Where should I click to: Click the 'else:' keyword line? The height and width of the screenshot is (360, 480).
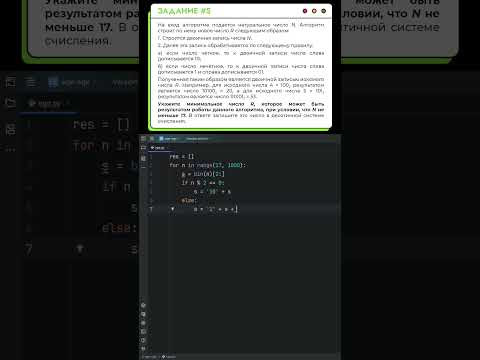click(x=189, y=200)
